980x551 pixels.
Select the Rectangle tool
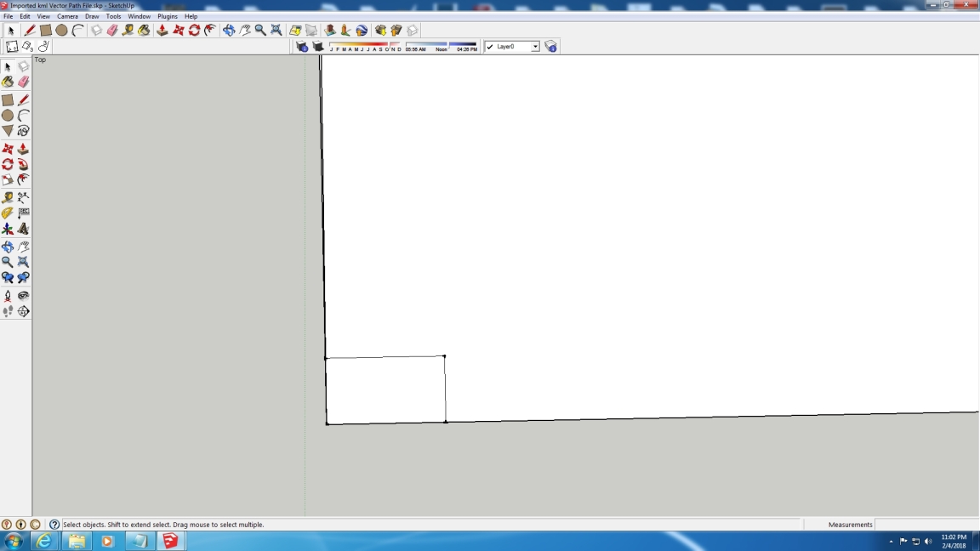pos(45,30)
